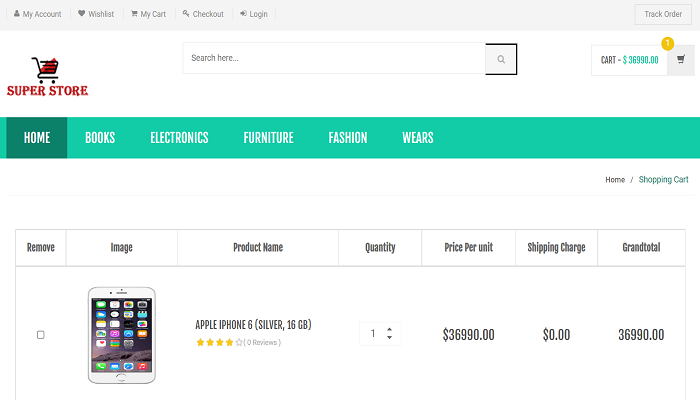Select Electronics in navigation bar
Screen dimensions: 700x400
click(179, 138)
